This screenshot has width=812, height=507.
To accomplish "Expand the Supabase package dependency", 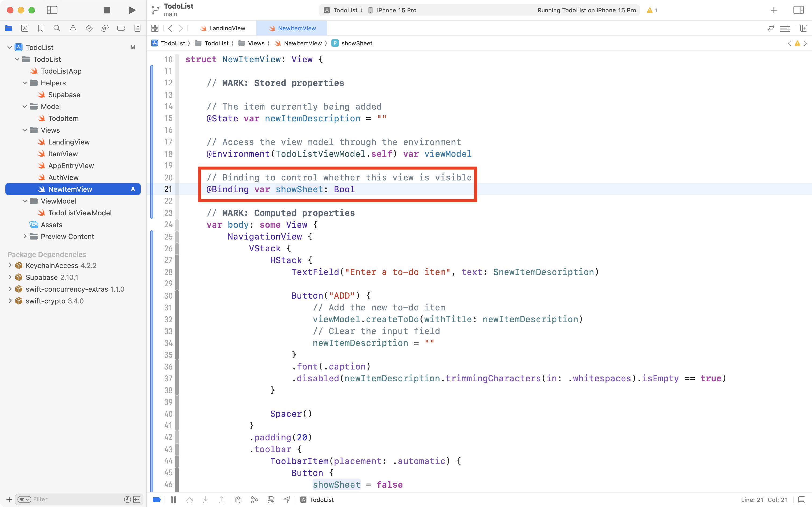I will coord(10,277).
